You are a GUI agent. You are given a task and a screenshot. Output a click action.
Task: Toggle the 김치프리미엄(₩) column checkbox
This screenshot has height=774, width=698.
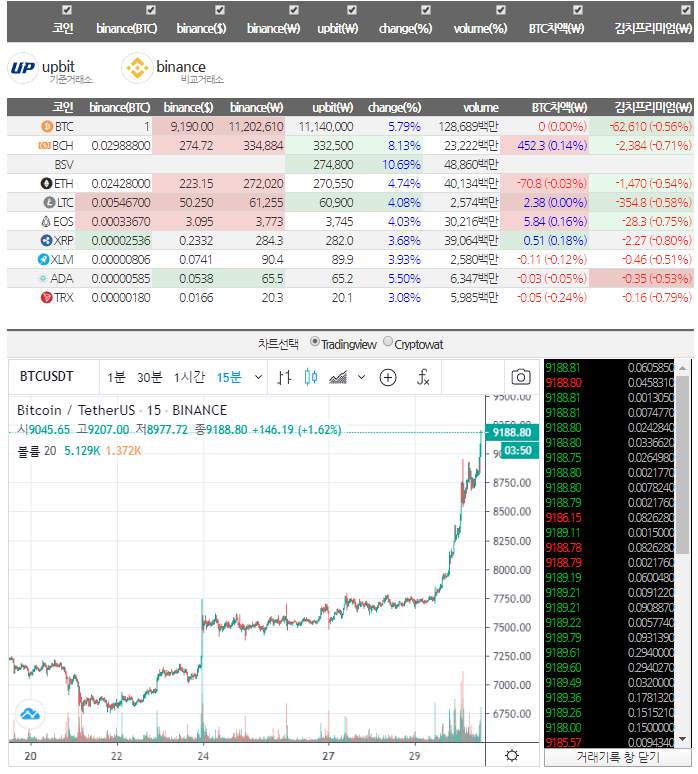(x=686, y=10)
